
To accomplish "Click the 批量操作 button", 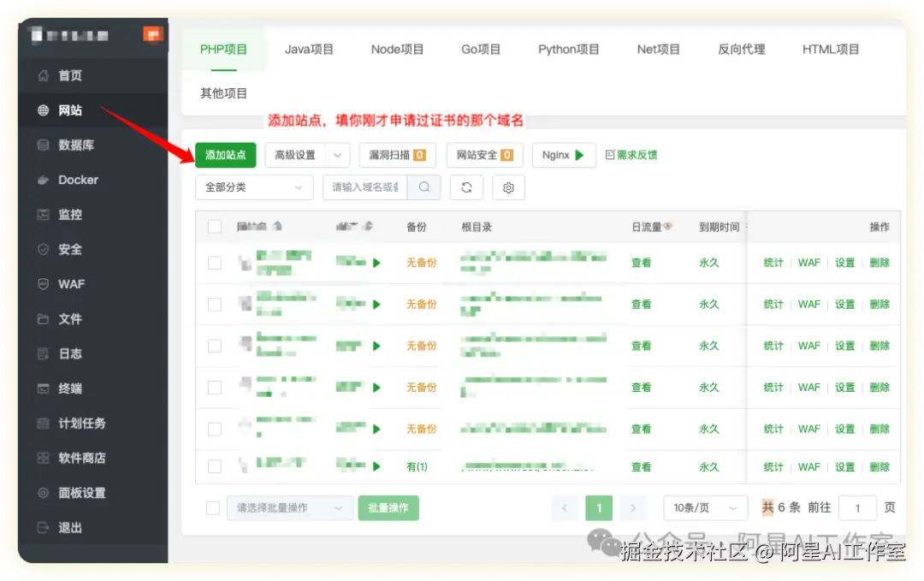I will coord(388,508).
